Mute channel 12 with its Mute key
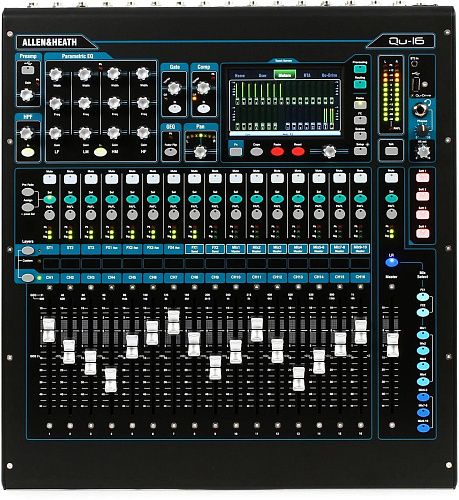459x500 pixels. [277, 179]
